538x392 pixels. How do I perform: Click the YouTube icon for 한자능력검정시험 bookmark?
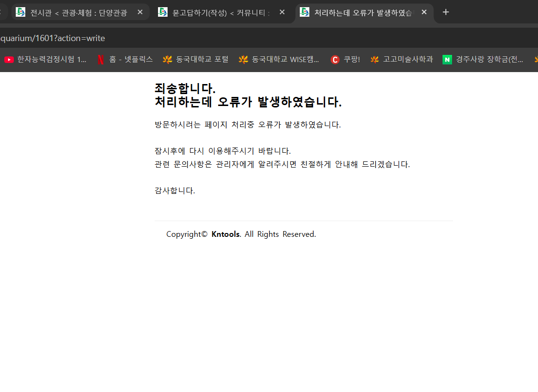pos(9,60)
